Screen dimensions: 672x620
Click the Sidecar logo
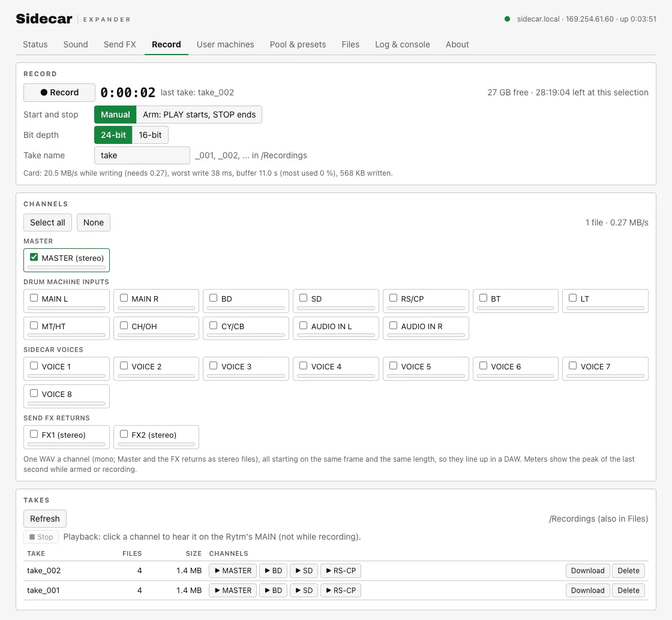tap(44, 19)
